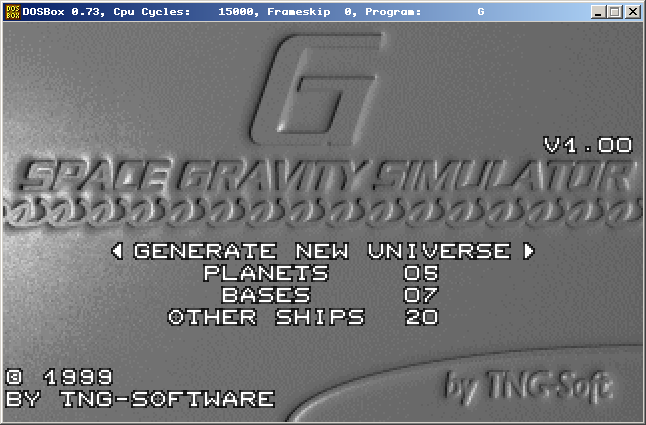
Task: Click the © 1999 copyright text
Action: pyautogui.click(x=59, y=378)
